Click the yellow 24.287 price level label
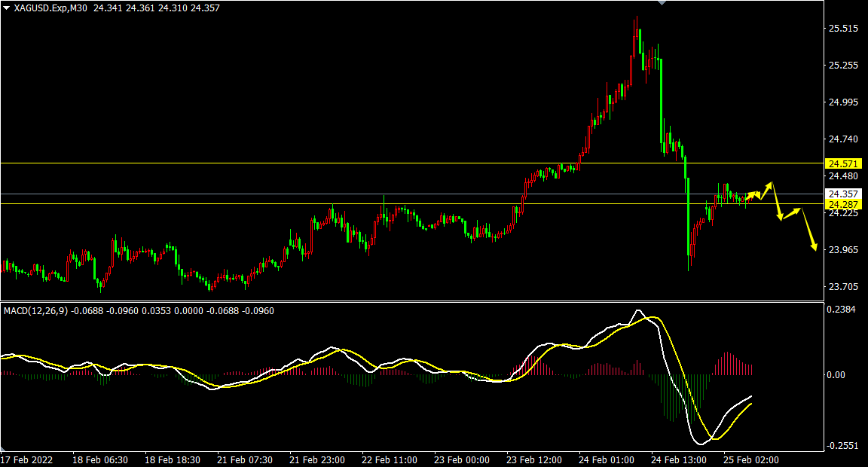This screenshot has height=467, width=868. point(843,205)
